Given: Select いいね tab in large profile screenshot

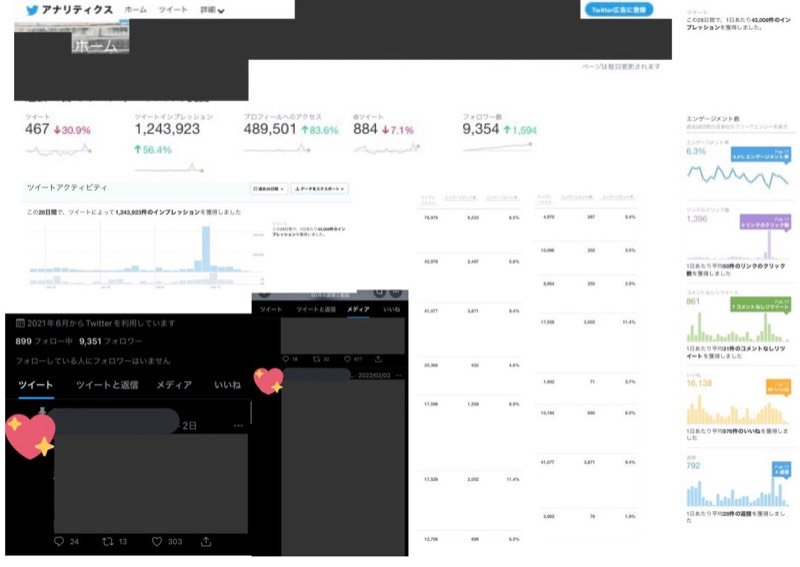Looking at the screenshot, I should point(228,385).
